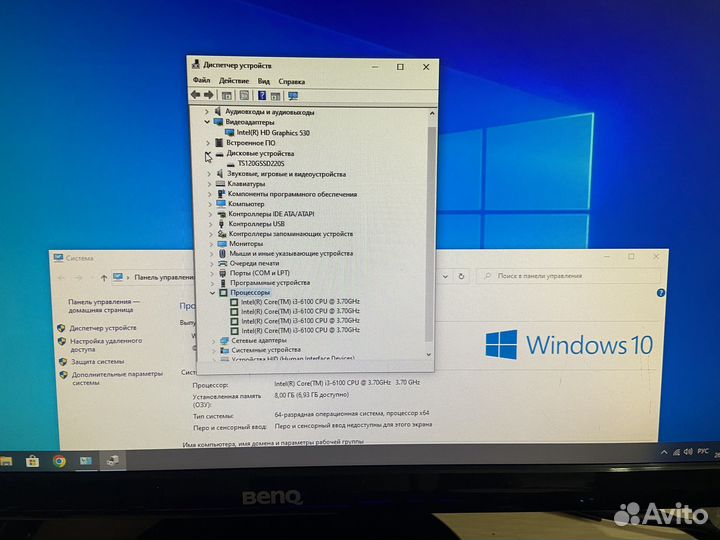Select the last Intel Core i3-6100 CPU entry

300,330
